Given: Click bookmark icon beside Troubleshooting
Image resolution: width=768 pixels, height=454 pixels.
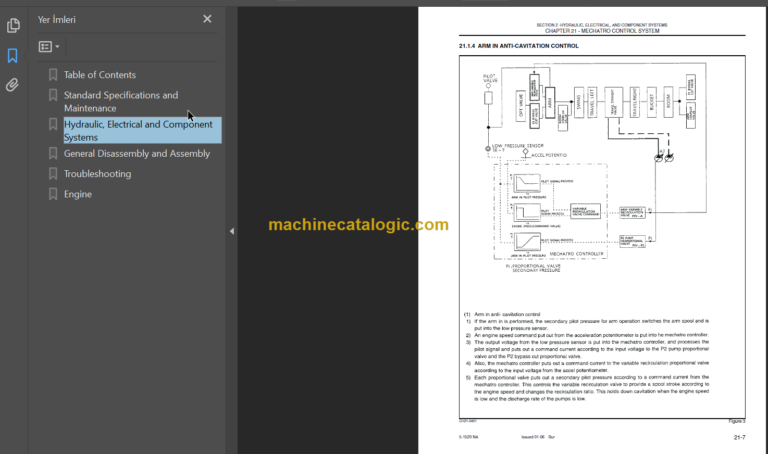Looking at the screenshot, I should point(53,174).
